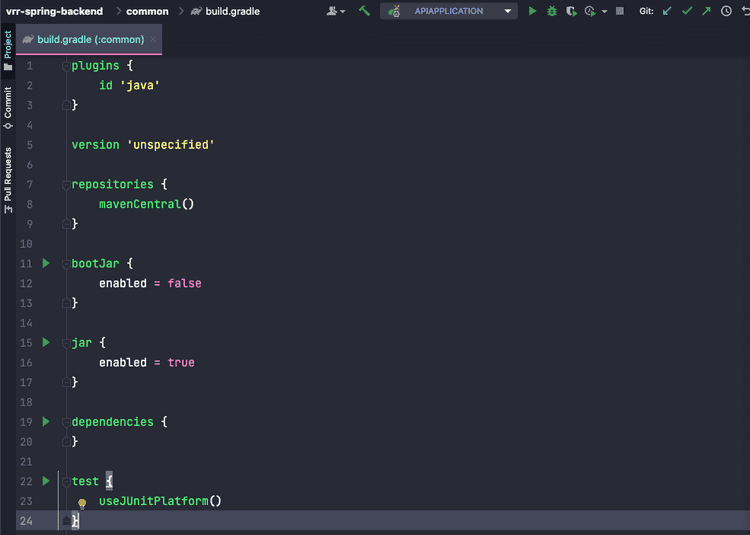750x535 pixels.
Task: Click the profiler run icon
Action: (x=590, y=11)
